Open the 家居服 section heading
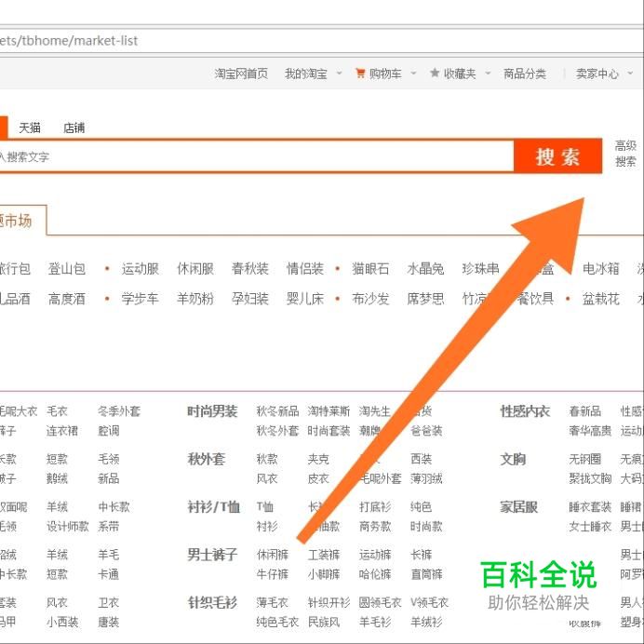Viewport: 644px width, 644px height. [x=518, y=507]
